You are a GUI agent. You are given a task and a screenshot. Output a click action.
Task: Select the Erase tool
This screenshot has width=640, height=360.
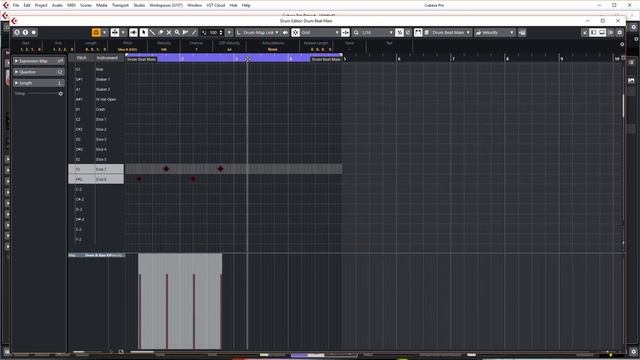[161, 32]
